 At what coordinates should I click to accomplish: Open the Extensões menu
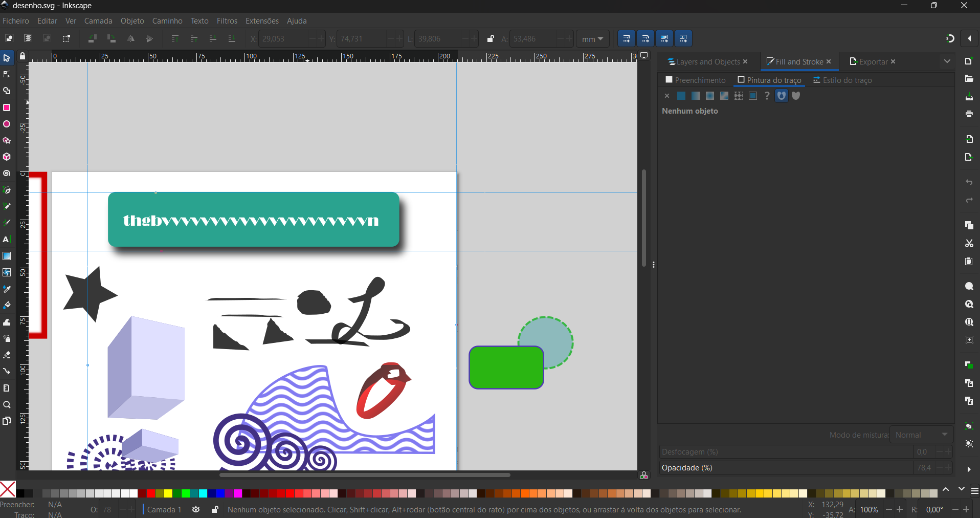click(x=262, y=21)
